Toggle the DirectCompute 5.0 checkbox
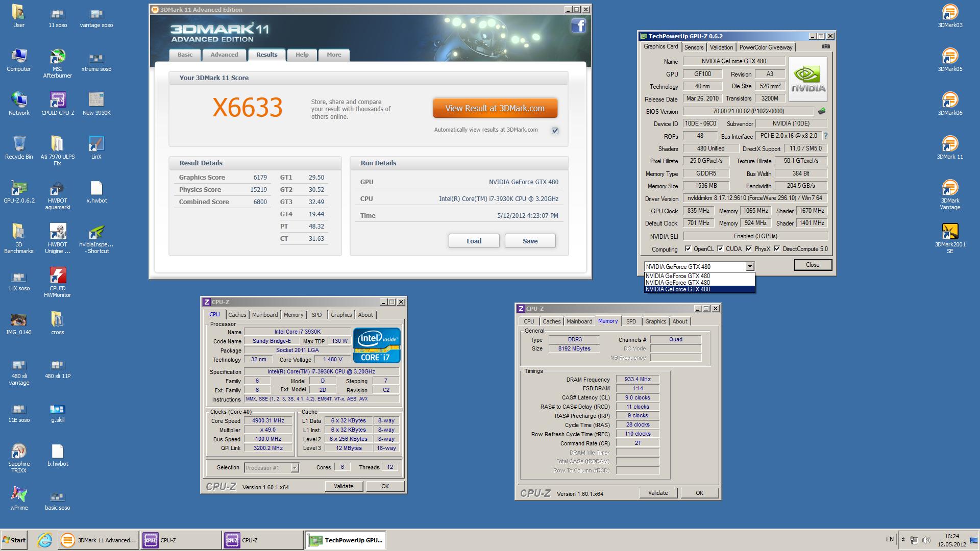This screenshot has height=551, width=980. 777,249
